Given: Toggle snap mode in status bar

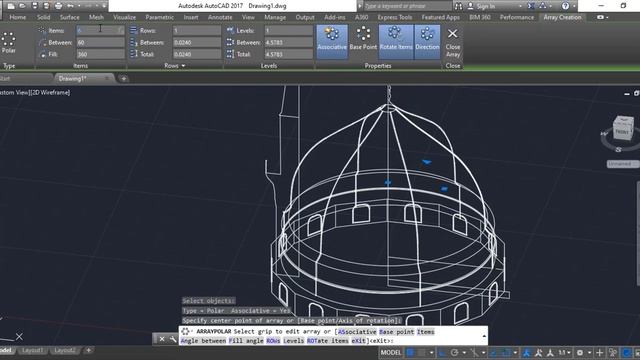Looking at the screenshot, I should pos(421,352).
